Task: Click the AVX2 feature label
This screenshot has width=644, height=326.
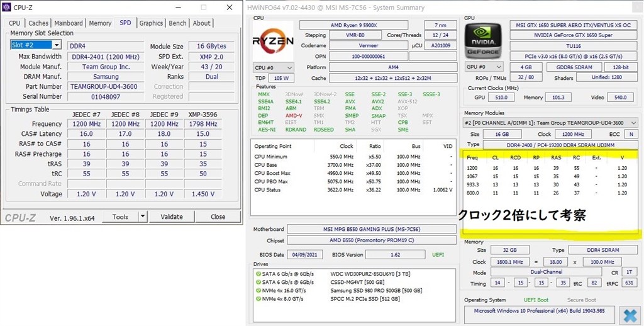Action: click(x=378, y=101)
